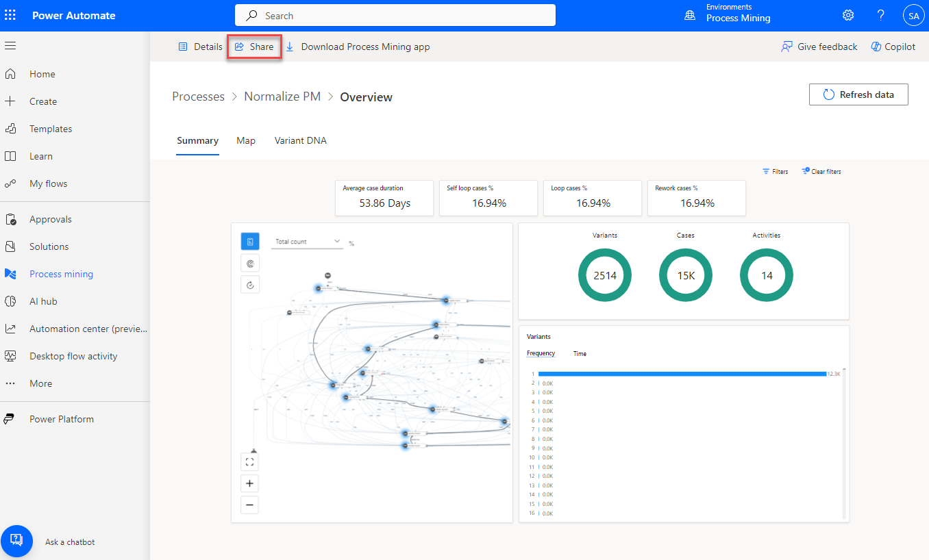
Task: Click Share in the command bar
Action: (x=254, y=47)
